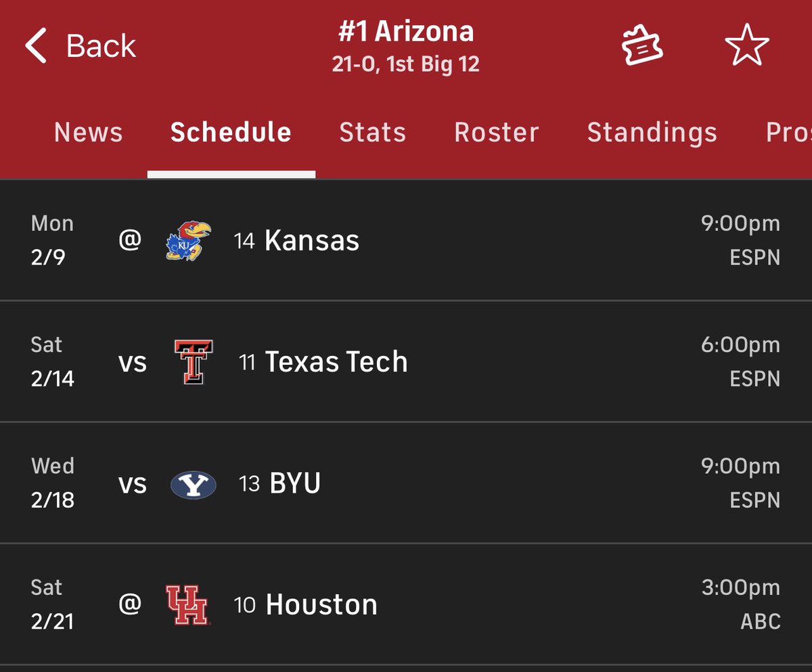Viewport: 812px width, 672px height.
Task: Tap the #1 Arizona team title
Action: coord(406,31)
